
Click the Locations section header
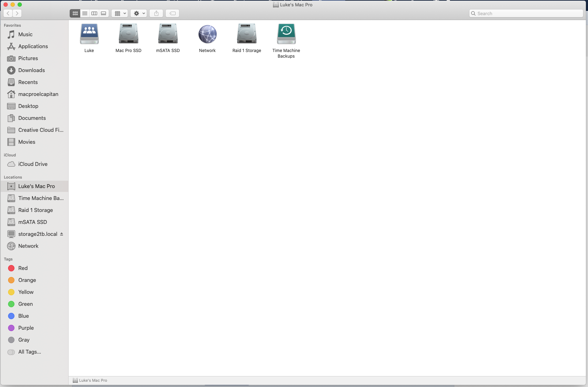pos(13,177)
